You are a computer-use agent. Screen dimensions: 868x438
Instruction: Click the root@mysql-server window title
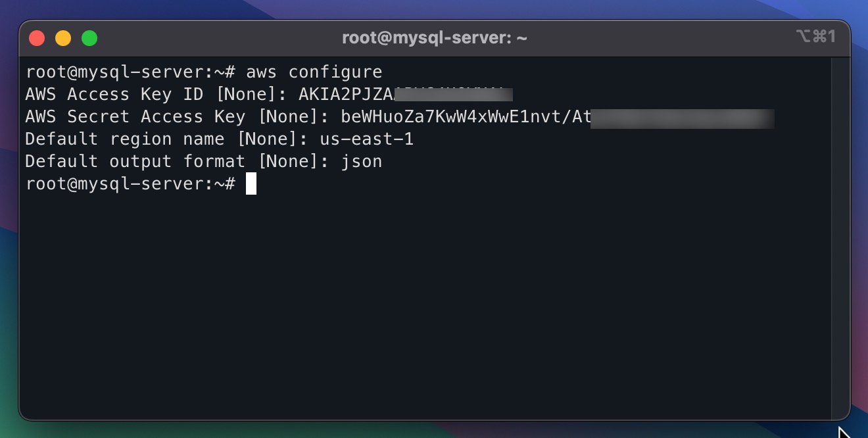[434, 37]
